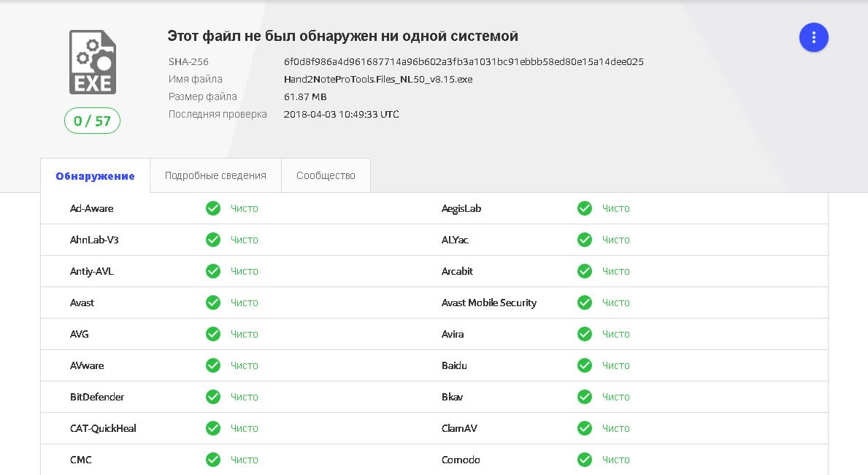The image size is (868, 475).
Task: Click the Имя файла label
Action: click(x=196, y=79)
